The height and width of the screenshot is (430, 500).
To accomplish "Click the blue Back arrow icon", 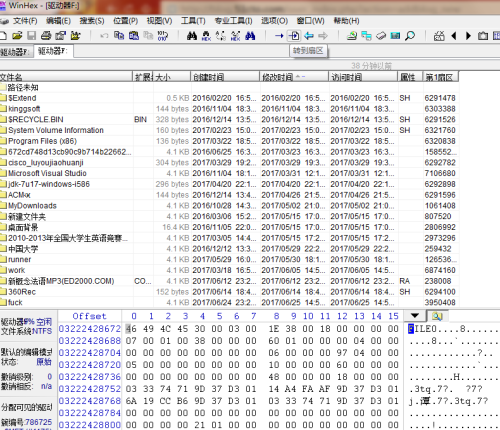I will (x=309, y=36).
